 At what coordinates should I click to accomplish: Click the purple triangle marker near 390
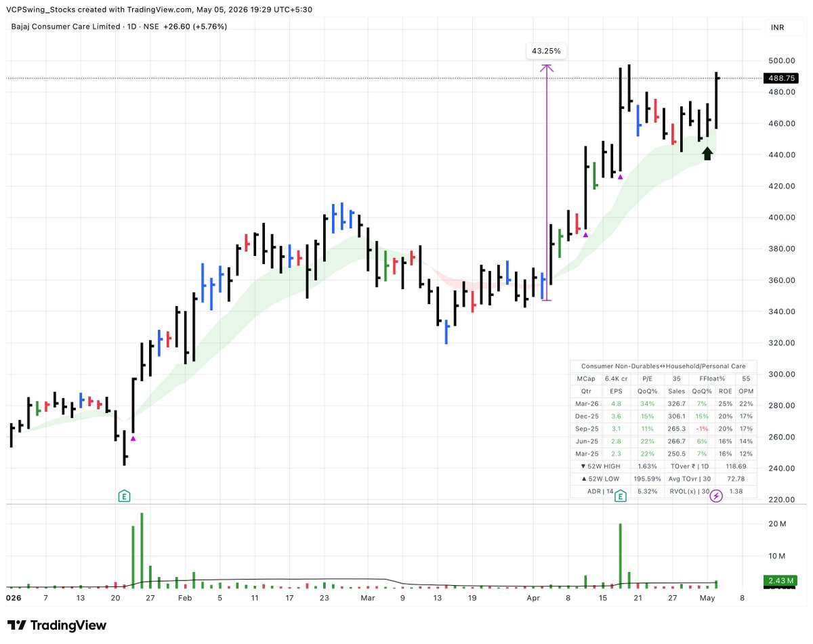[586, 234]
